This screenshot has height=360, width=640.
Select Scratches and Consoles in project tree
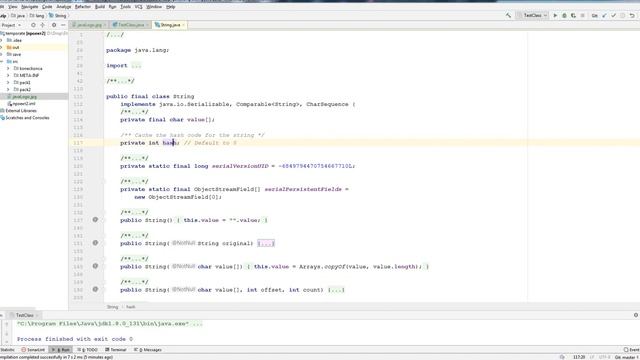(25, 118)
